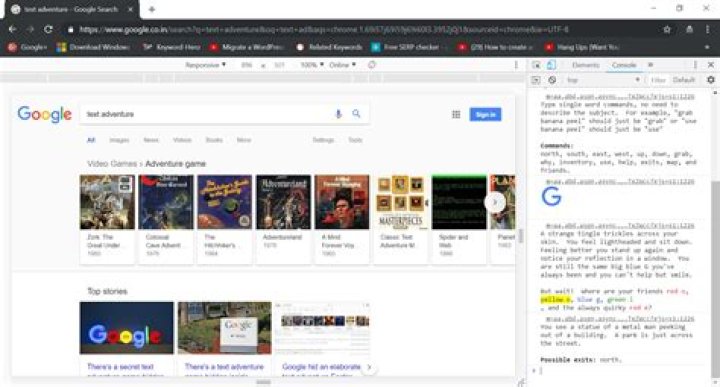Open Classic Text Adventure Masterpieces card
The width and height of the screenshot is (720, 387).
click(401, 219)
